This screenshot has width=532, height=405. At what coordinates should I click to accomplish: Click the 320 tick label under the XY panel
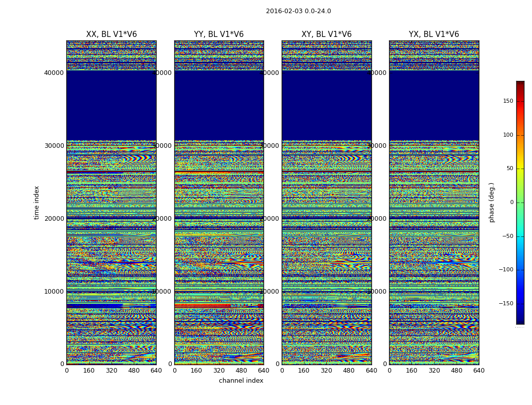pyautogui.click(x=326, y=371)
